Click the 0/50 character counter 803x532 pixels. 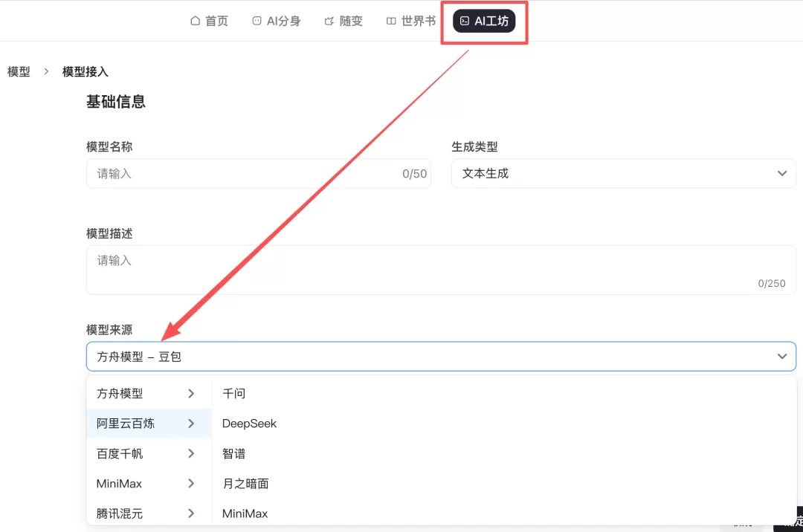tap(414, 174)
